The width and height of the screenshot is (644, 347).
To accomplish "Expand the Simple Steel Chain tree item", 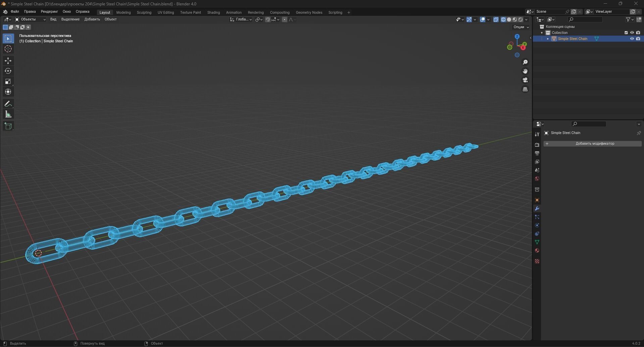I will (548, 39).
